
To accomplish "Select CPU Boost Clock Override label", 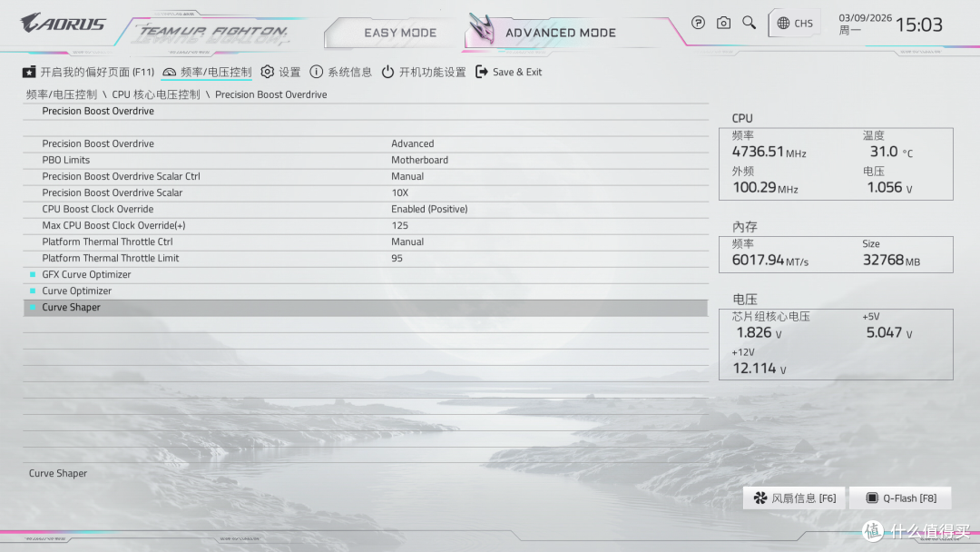I will [97, 209].
